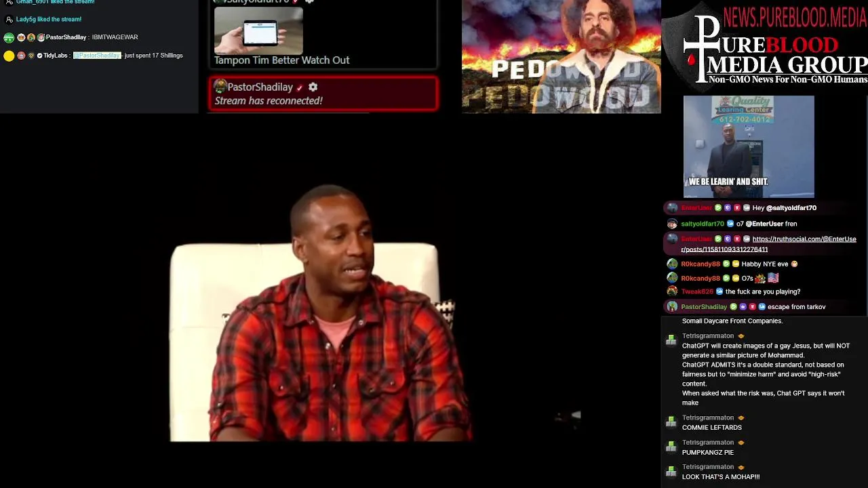
Task: Click the user icon beside 'Lady5g liked the stream!'
Action: coord(9,20)
